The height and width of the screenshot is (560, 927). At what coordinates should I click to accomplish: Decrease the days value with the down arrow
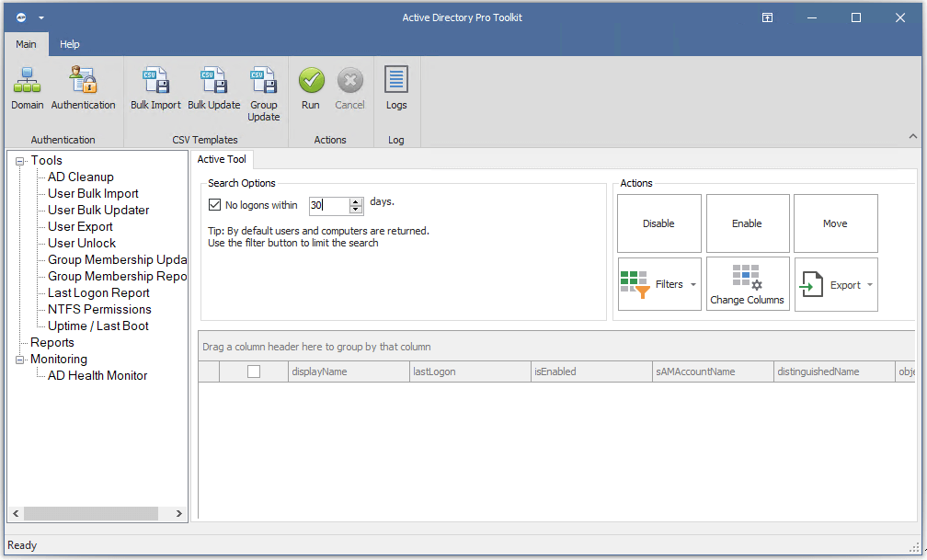(356, 210)
